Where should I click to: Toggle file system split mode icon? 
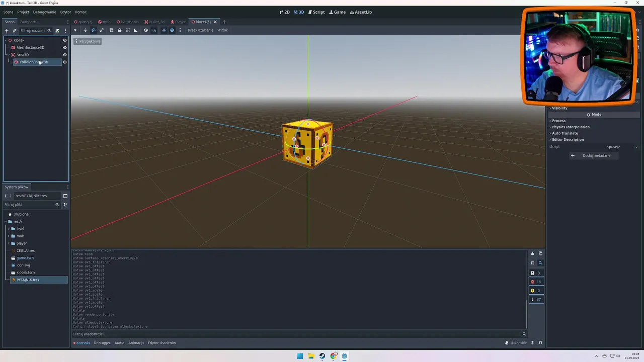coord(65,196)
